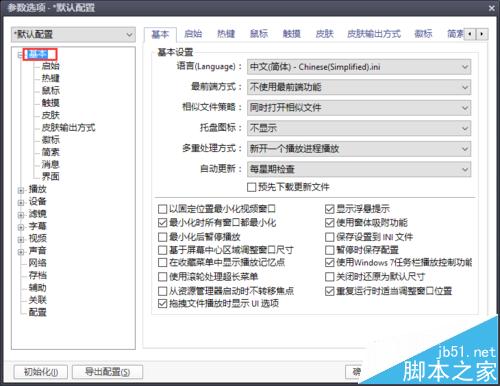Select 存档 in the settings tree
This screenshot has height=386, width=500.
(38, 275)
